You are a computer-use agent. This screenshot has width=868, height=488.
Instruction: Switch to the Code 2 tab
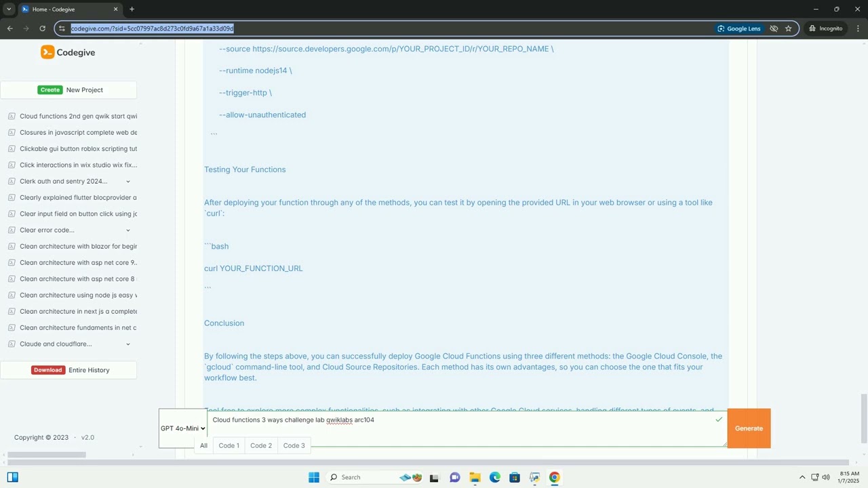pyautogui.click(x=261, y=445)
